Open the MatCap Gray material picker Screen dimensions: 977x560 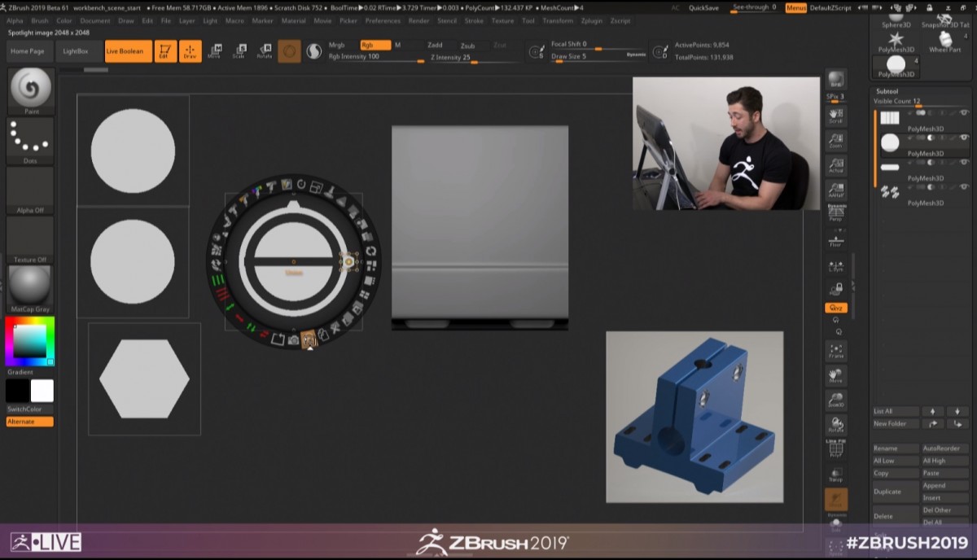pyautogui.click(x=31, y=288)
